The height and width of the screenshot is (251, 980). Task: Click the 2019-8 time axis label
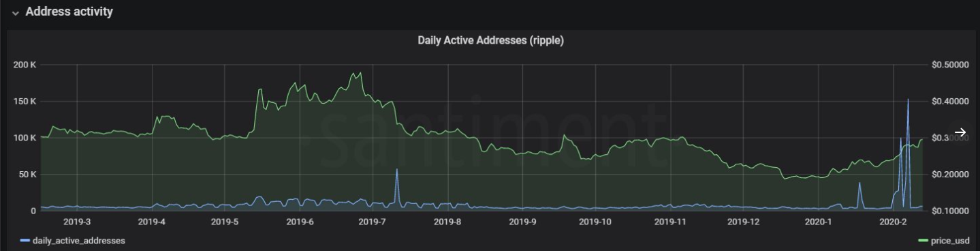coord(447,222)
